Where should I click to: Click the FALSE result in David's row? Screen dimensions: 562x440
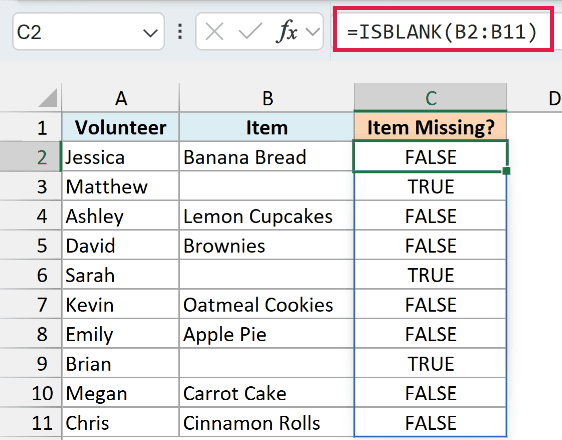pos(430,245)
